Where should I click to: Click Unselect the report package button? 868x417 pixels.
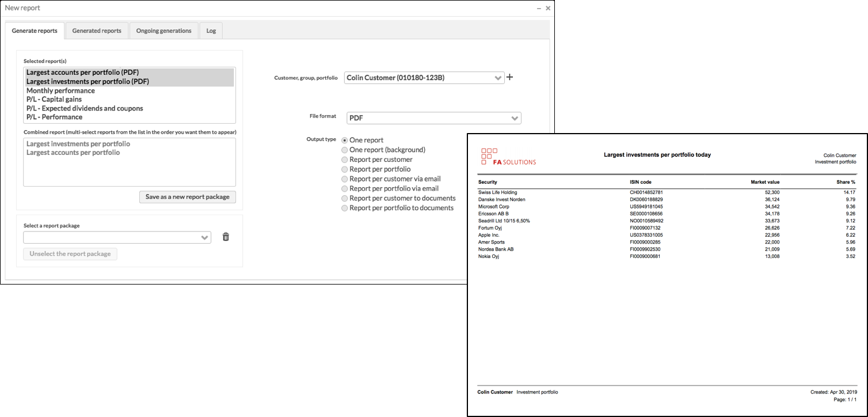click(70, 254)
